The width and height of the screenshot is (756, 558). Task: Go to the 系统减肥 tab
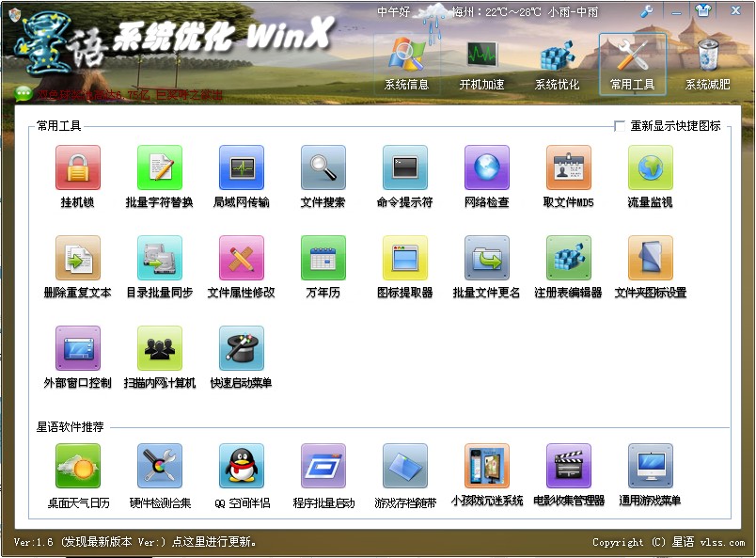[x=707, y=64]
